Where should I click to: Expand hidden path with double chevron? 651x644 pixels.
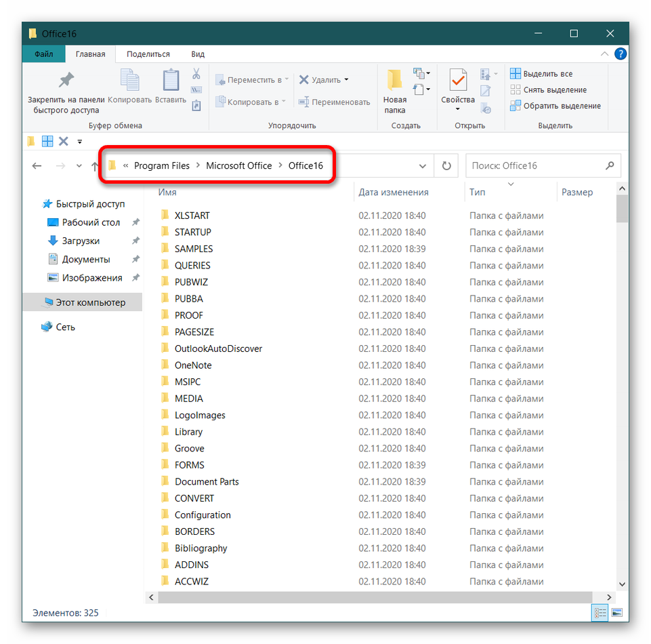[x=125, y=165]
